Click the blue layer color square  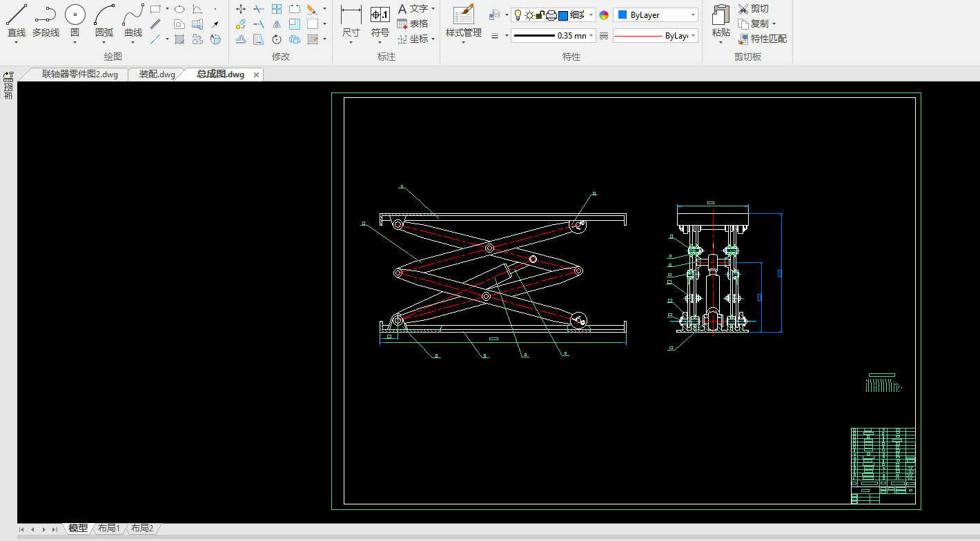coord(563,15)
